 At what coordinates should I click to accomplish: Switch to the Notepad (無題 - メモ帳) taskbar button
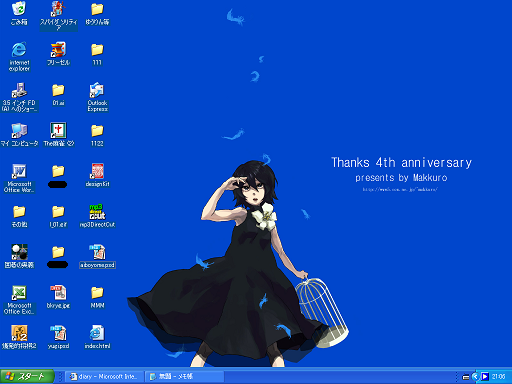[185, 376]
